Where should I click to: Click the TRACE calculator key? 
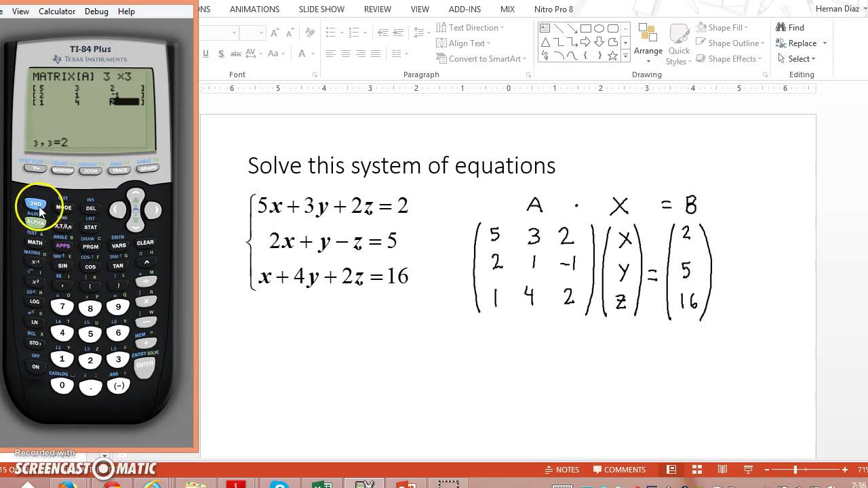click(x=120, y=171)
